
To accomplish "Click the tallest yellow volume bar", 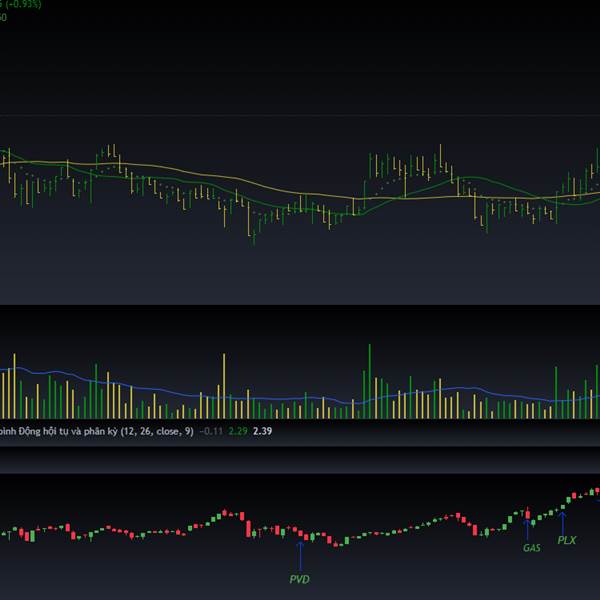I will pyautogui.click(x=223, y=385).
